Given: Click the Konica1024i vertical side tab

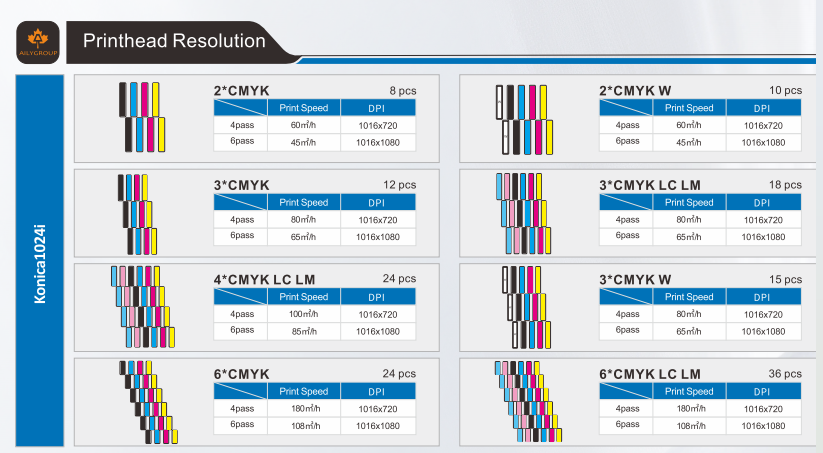Looking at the screenshot, I should [39, 263].
